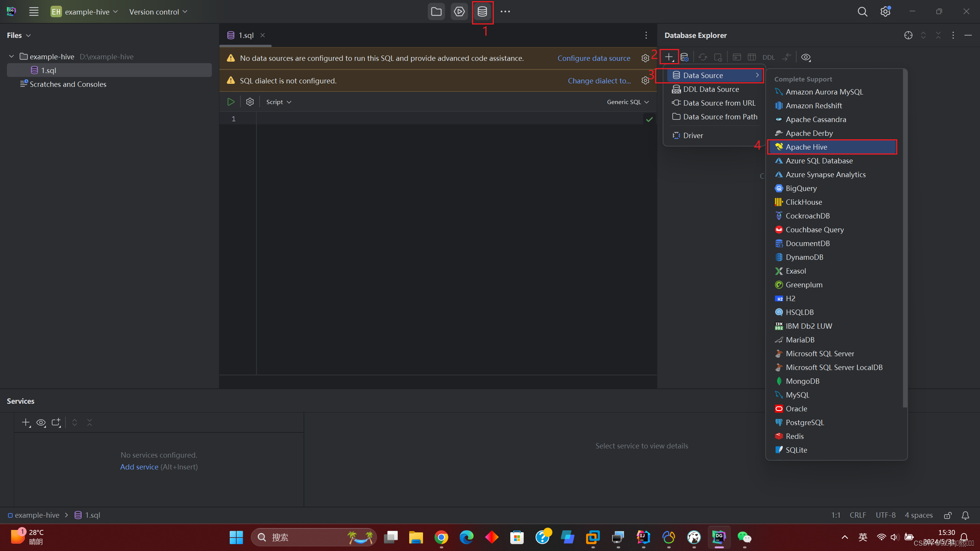The image size is (980, 551).
Task: Click the data source list scrollbar
Action: (905, 237)
